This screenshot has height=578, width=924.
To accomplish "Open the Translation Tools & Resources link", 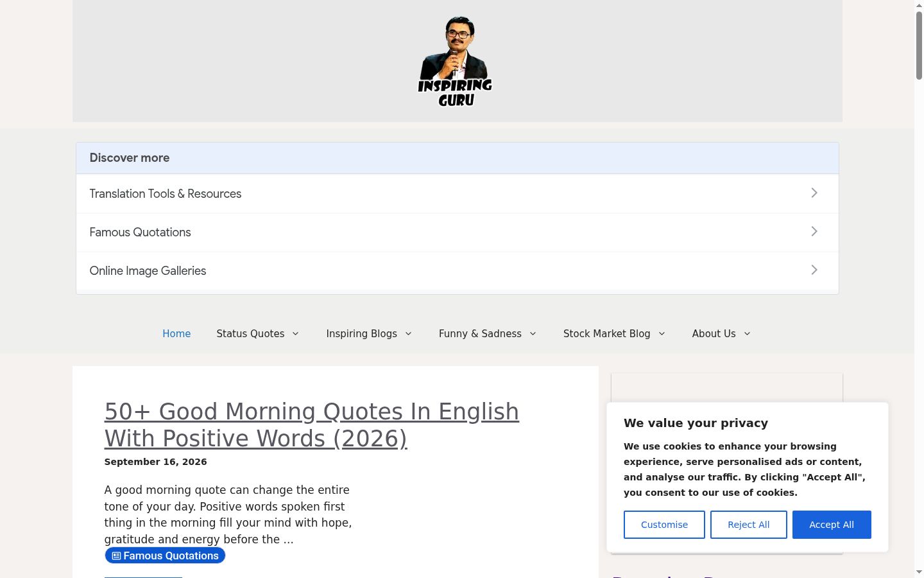I will click(166, 194).
